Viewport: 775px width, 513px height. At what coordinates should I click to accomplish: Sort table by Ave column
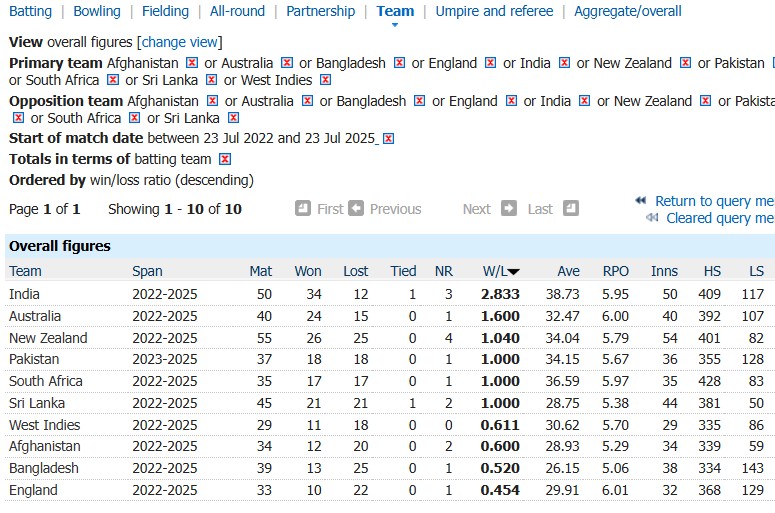pyautogui.click(x=568, y=271)
